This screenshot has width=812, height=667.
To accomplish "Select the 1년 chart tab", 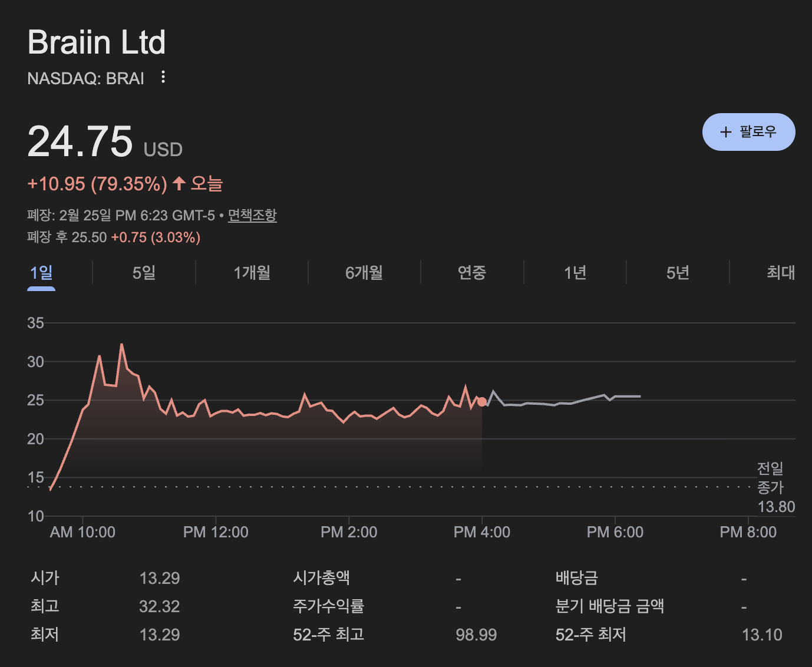I will [575, 273].
